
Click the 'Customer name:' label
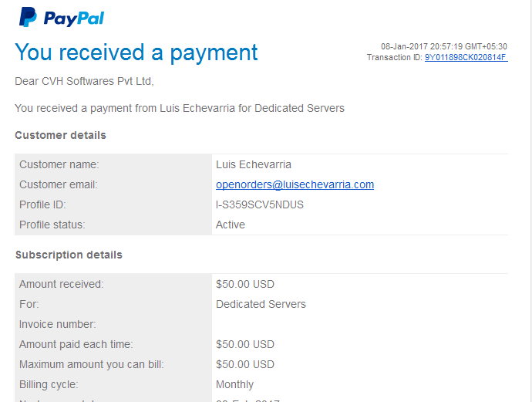59,164
